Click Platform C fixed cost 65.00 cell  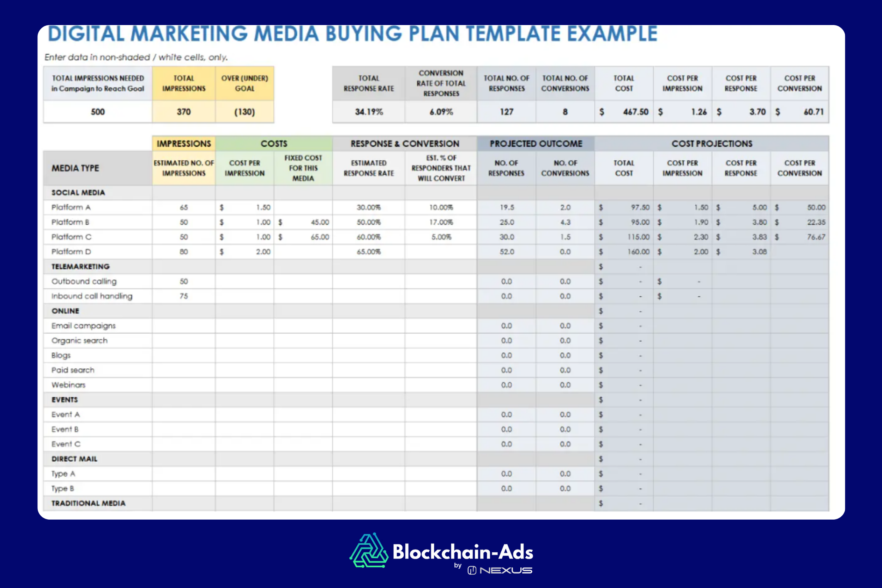tap(303, 237)
